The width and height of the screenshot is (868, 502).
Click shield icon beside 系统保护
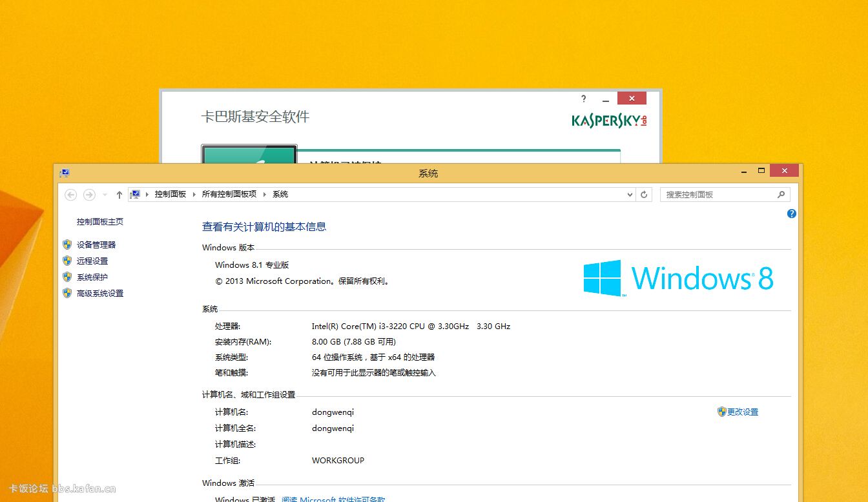click(x=67, y=277)
